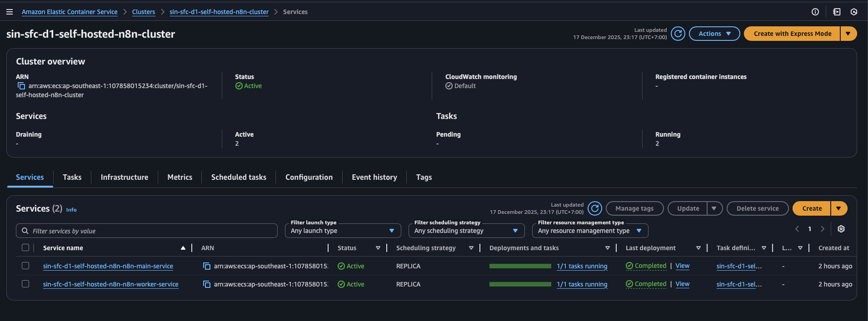Open the Scheduled tasks tab
Viewport: 868px width, 321px height.
point(239,177)
